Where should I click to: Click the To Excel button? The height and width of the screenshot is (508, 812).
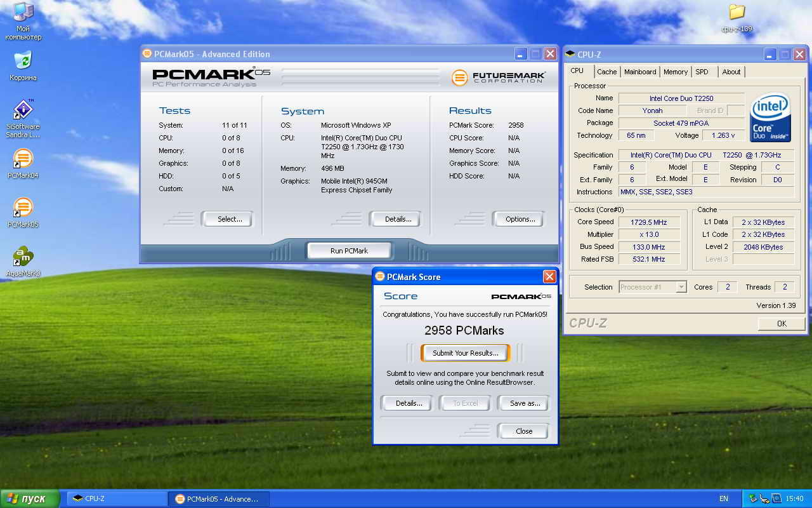(x=465, y=403)
